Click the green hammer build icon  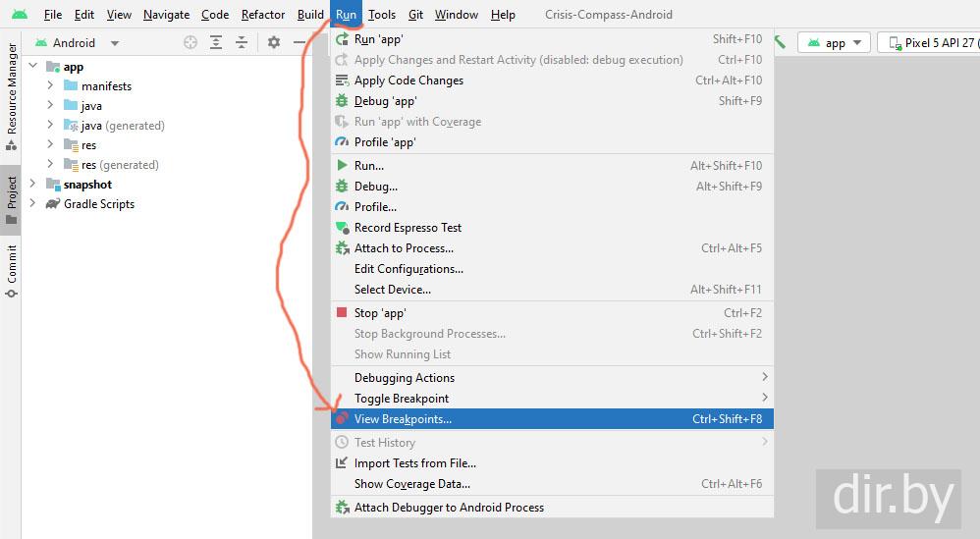click(x=780, y=42)
